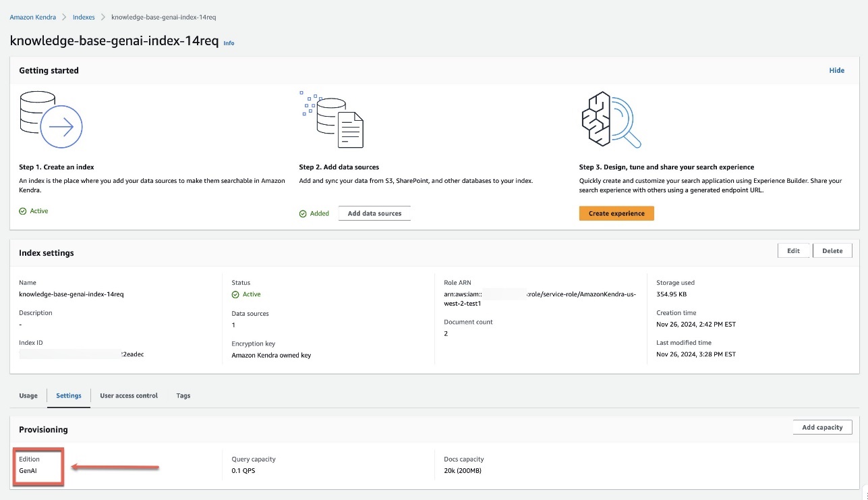Go to the Indexes breadcrumb

(84, 17)
